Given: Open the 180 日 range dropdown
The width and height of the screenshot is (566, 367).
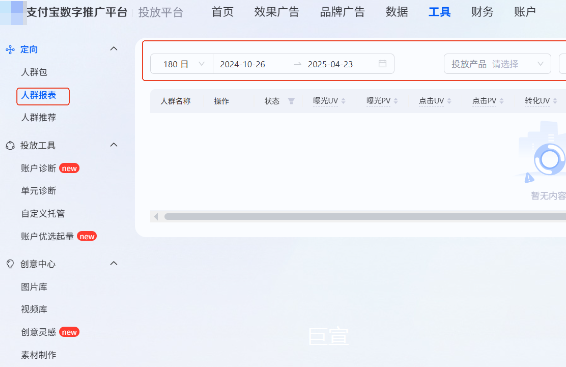Looking at the screenshot, I should point(182,64).
